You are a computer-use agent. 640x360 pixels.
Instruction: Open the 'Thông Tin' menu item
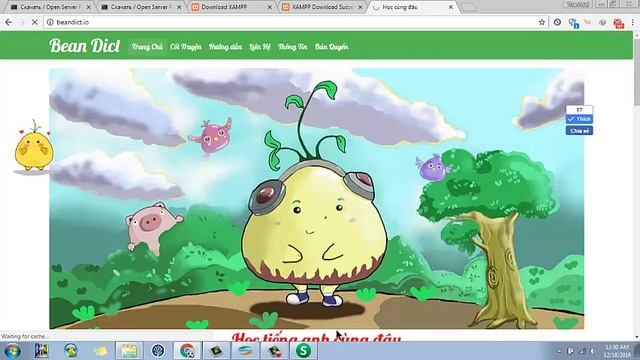(x=292, y=47)
